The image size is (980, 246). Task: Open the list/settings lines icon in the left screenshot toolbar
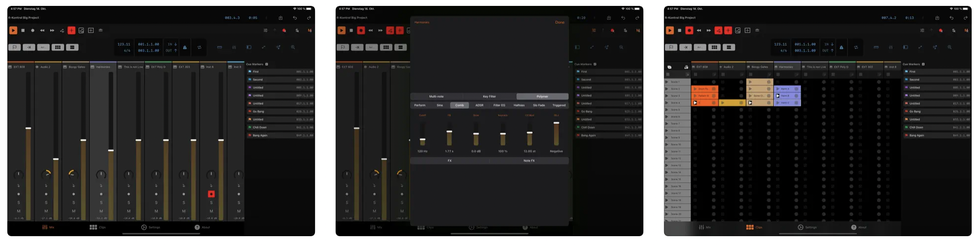[x=265, y=31]
